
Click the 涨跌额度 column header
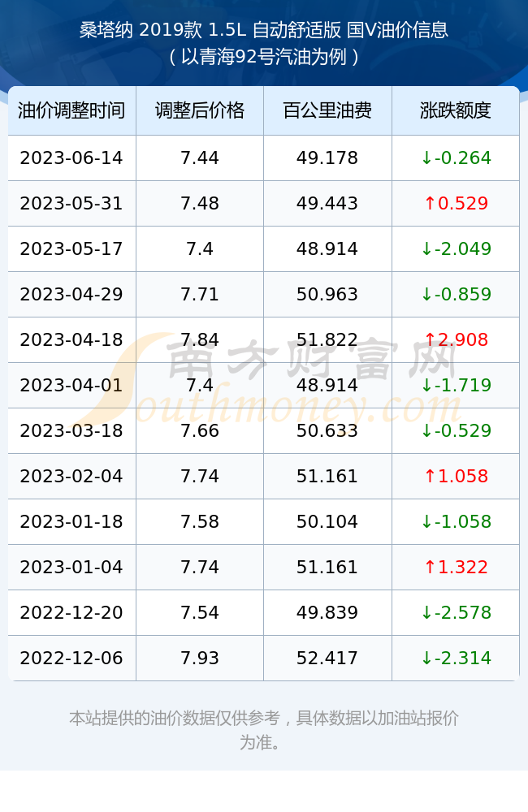pos(456,110)
